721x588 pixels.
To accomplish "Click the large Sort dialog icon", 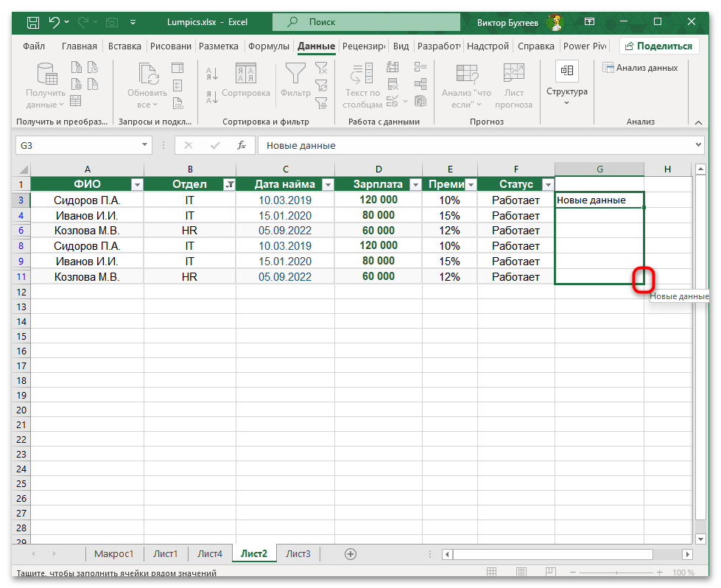I will point(245,74).
